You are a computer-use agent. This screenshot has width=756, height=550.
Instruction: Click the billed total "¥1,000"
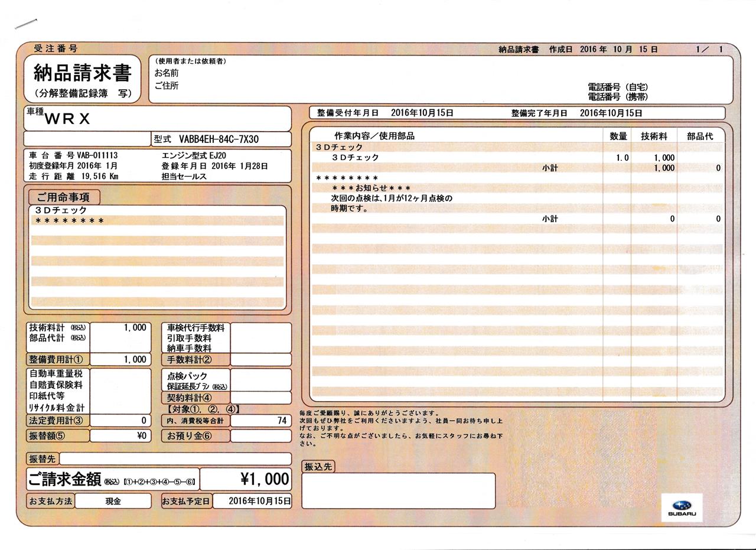265,479
